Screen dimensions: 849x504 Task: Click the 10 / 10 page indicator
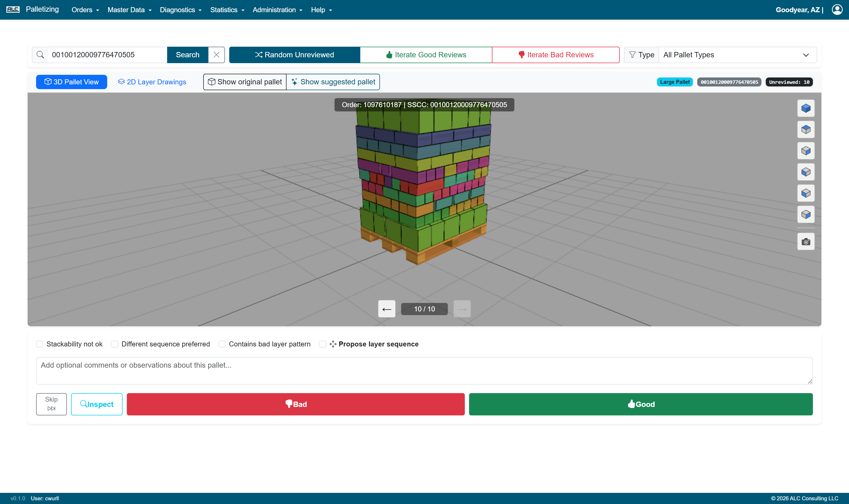pyautogui.click(x=424, y=309)
